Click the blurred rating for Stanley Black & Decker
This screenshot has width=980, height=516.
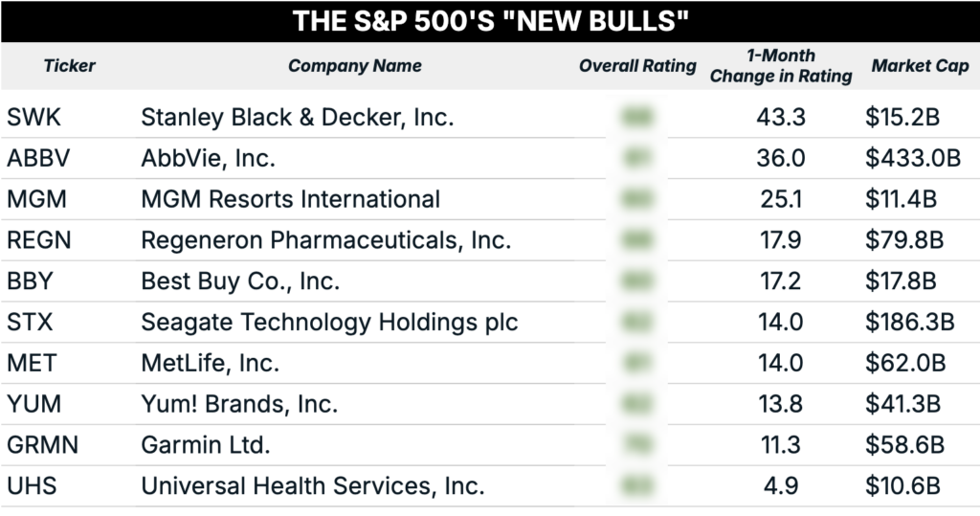636,117
